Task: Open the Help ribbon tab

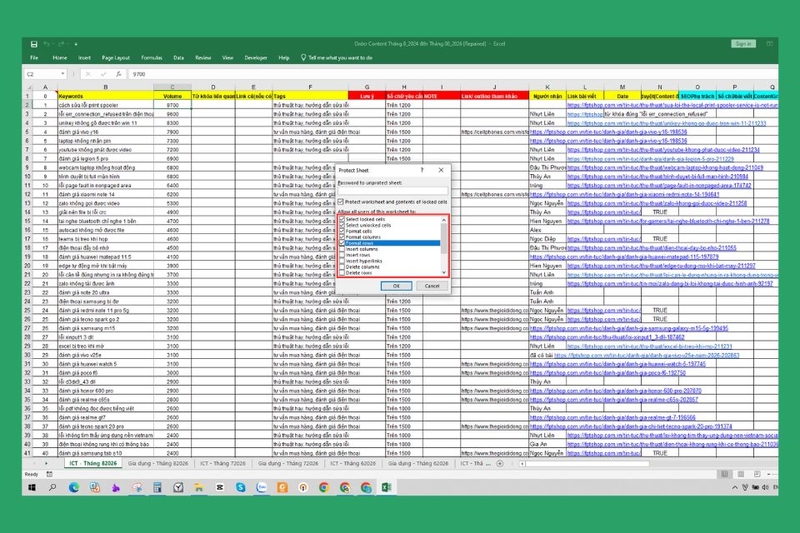Action: tap(284, 58)
